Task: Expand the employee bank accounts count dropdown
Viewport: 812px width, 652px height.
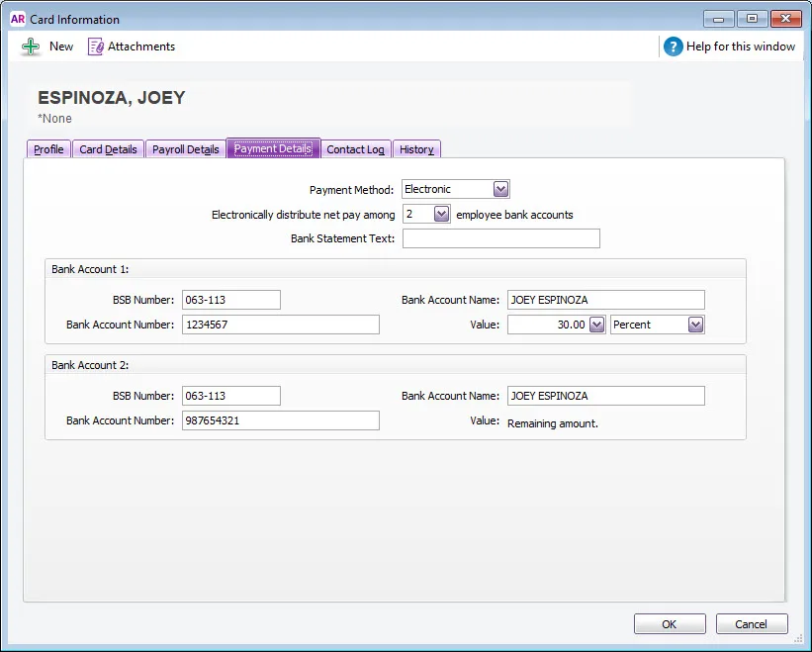Action: (440, 213)
